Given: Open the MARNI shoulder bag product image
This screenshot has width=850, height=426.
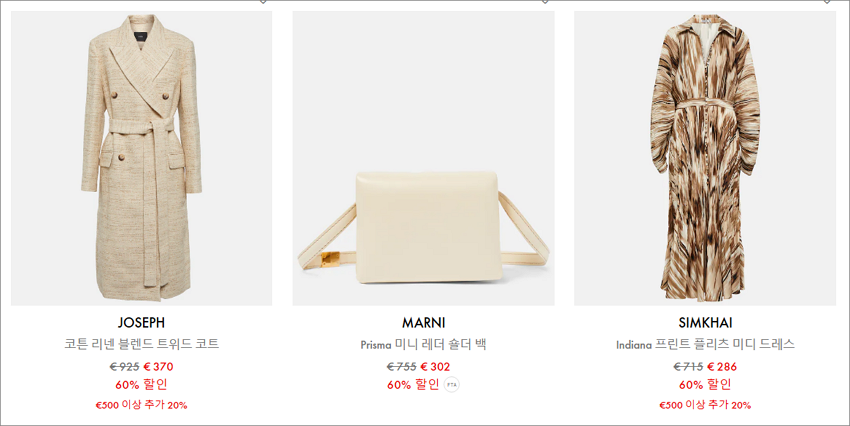Looking at the screenshot, I should coord(423,158).
